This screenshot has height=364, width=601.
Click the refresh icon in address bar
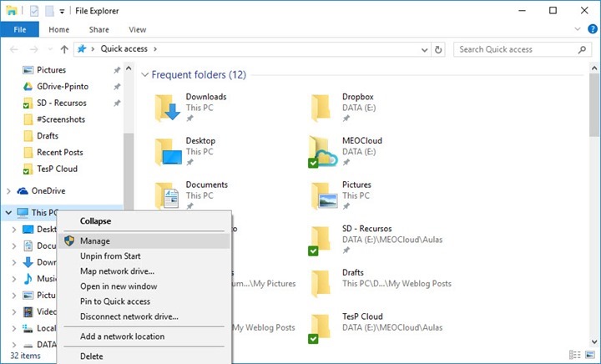(x=440, y=49)
